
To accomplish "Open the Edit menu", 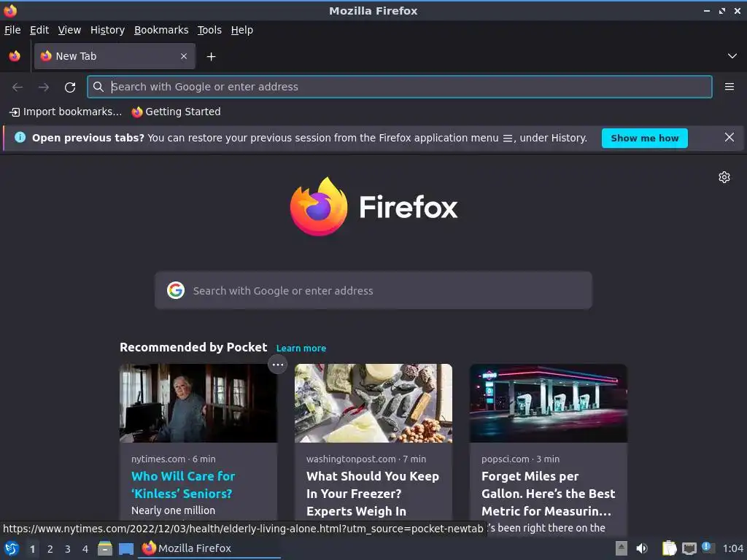I will (x=39, y=30).
